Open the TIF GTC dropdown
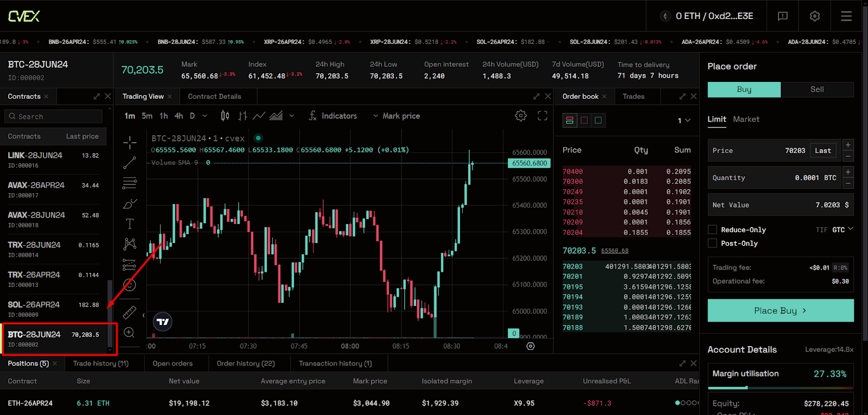 [838, 230]
